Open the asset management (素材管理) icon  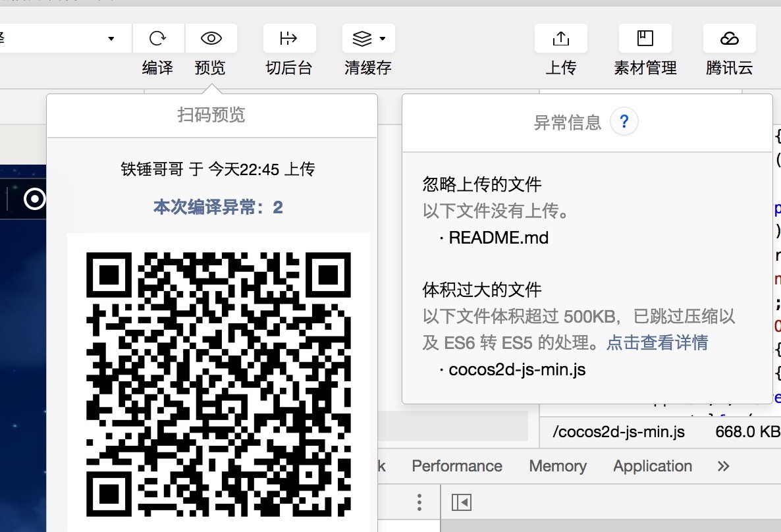click(645, 38)
